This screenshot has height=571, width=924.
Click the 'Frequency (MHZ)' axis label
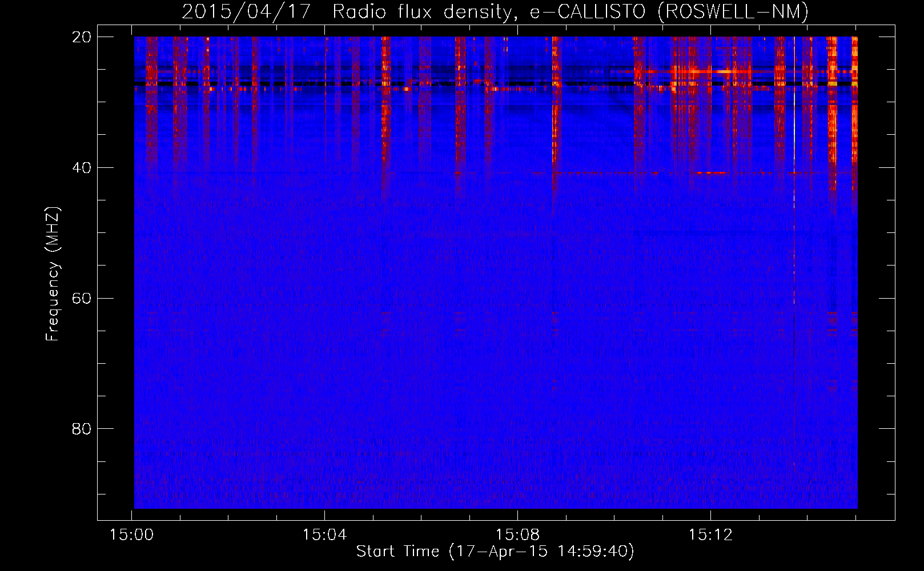click(53, 274)
